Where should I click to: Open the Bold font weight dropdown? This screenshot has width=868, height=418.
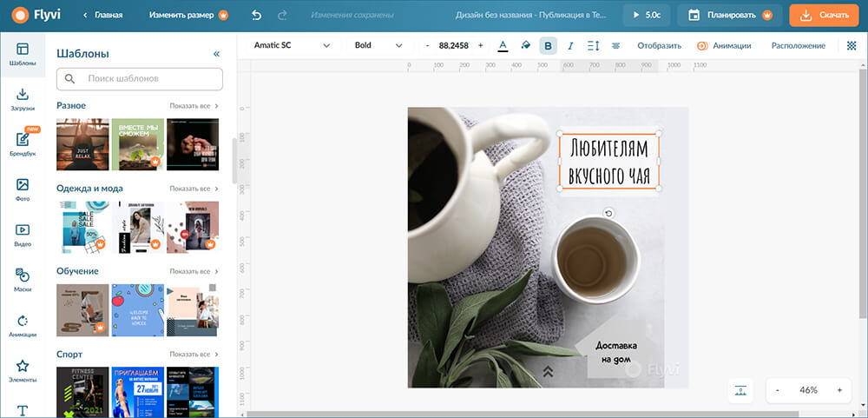[x=378, y=45]
